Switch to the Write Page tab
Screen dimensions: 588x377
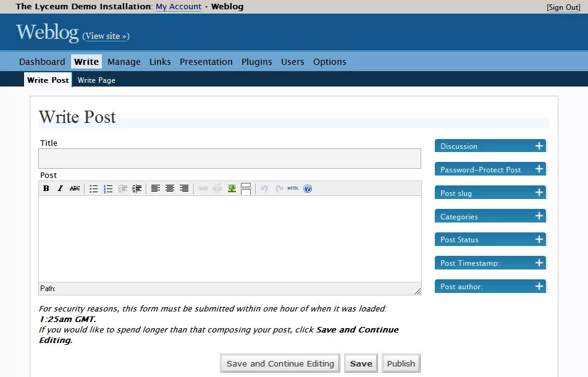coord(96,80)
